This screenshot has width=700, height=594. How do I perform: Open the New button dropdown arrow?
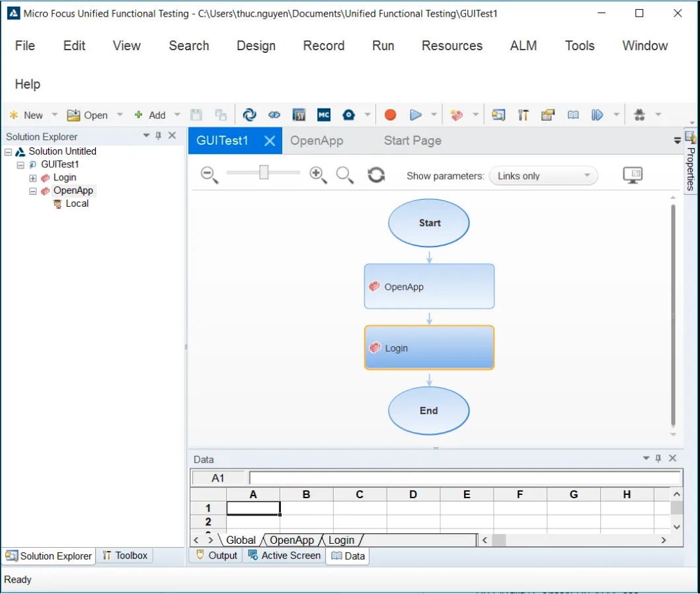pyautogui.click(x=54, y=115)
